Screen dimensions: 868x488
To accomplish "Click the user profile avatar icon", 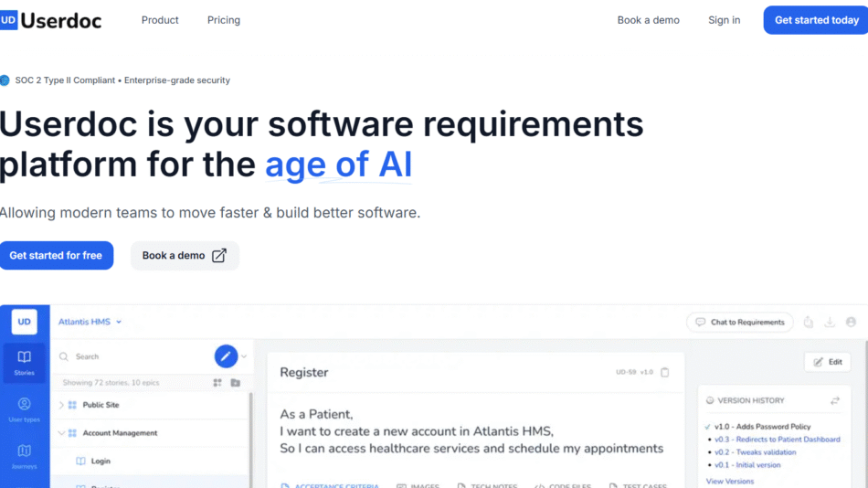I will (852, 322).
